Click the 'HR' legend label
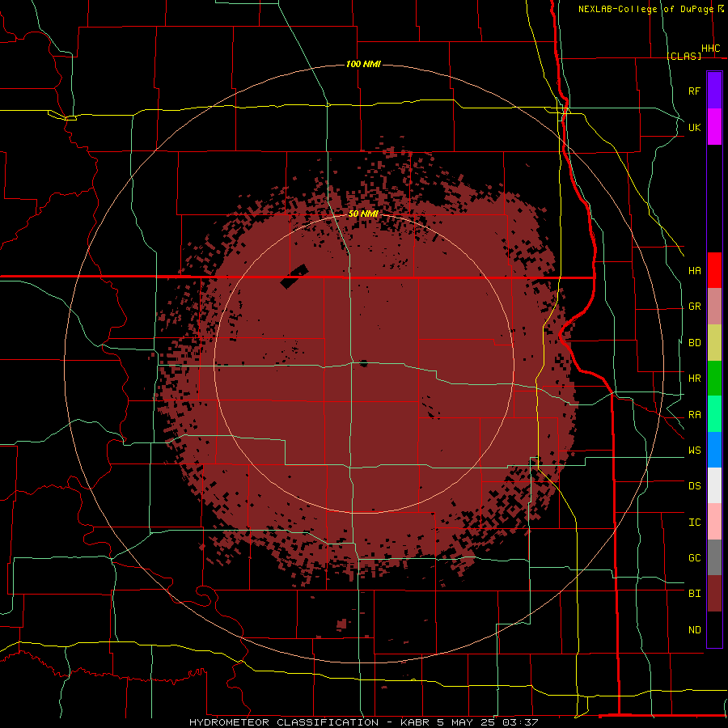The image size is (728, 728). coord(694,379)
